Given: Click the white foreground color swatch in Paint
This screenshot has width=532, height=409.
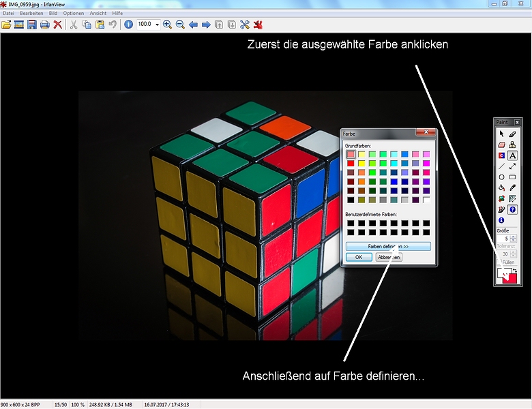Looking at the screenshot, I should click(501, 273).
